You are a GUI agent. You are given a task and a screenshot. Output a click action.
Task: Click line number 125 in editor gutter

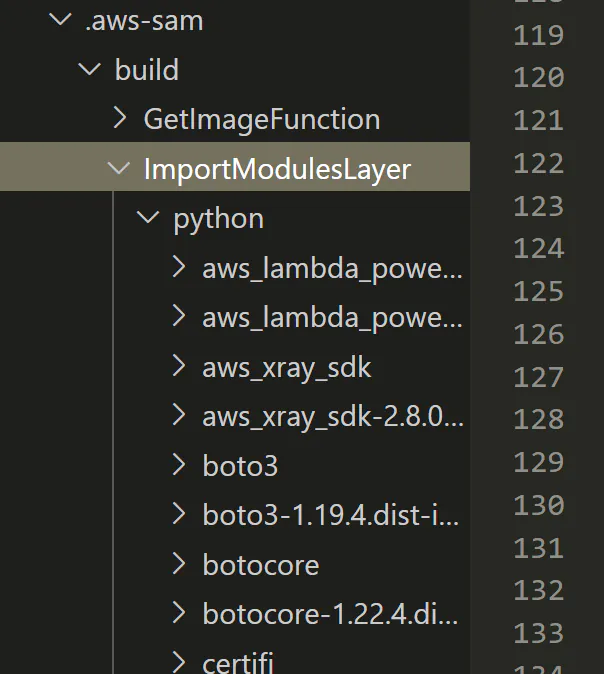click(x=538, y=292)
